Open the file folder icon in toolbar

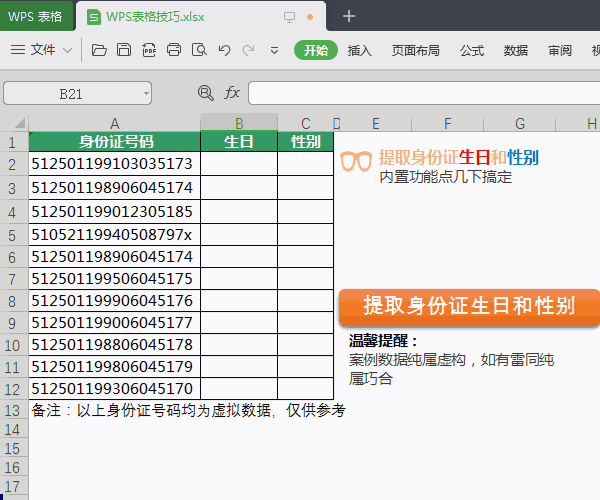point(99,50)
